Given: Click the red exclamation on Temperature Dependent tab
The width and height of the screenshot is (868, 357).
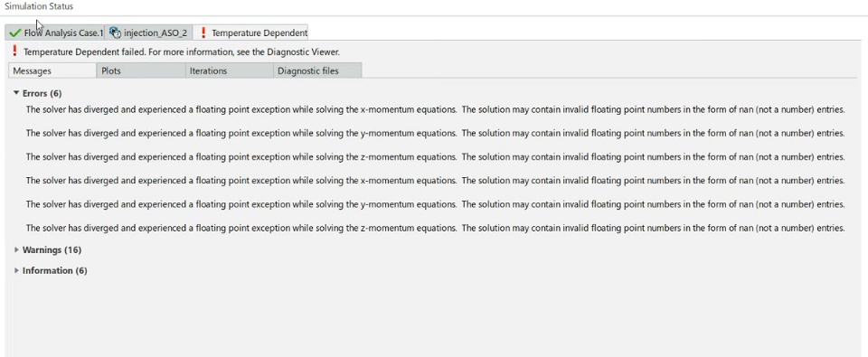Looking at the screenshot, I should 203,33.
